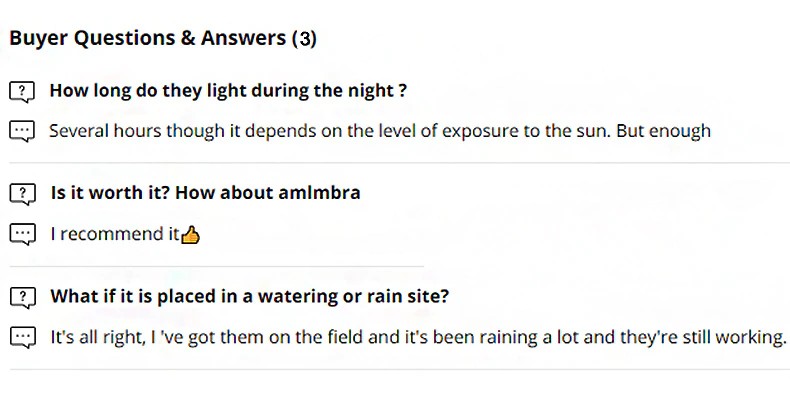The image size is (790, 400).
Task: Click the 'Buyer Questions & Answers' heading
Action: click(148, 39)
